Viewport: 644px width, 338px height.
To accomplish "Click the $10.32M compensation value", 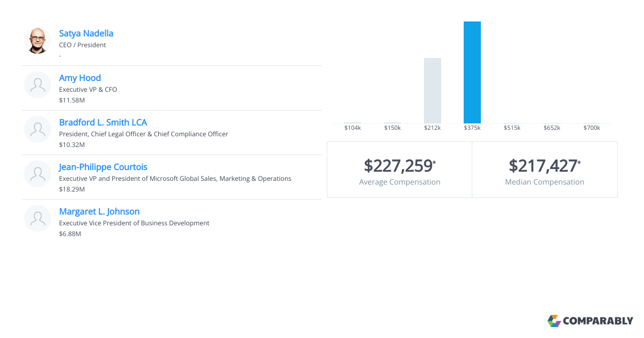I will coord(72,145).
